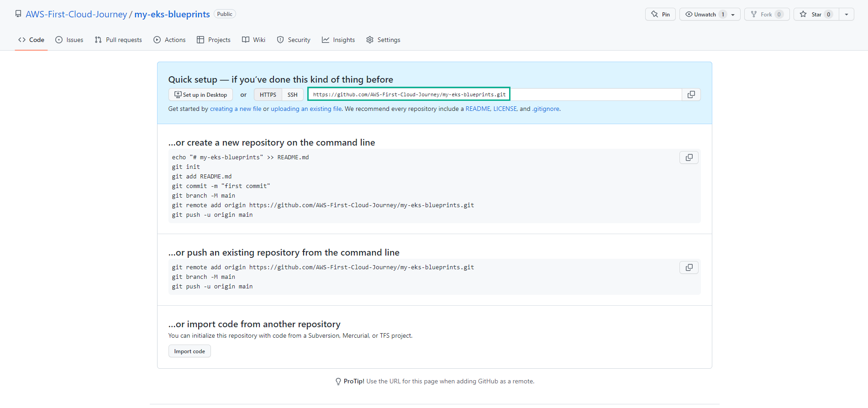Screen dimensions: 868x408
Task: Click the Import code button
Action: tap(189, 351)
